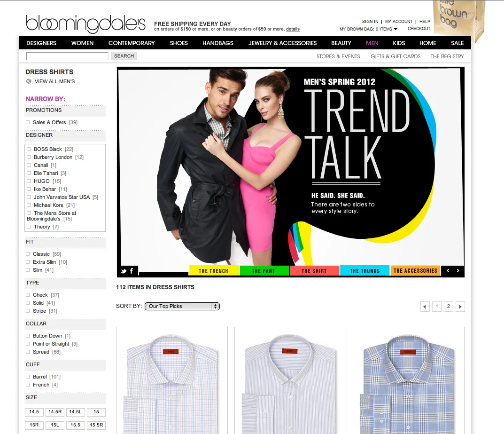504x434 pixels.
Task: Click the banner's left arrow
Action: tap(448, 270)
